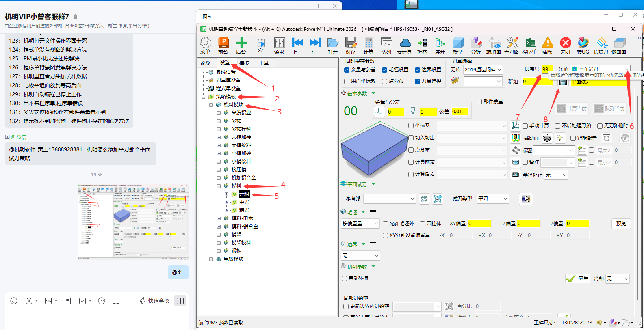Enable 用户坐标系 checkbox

point(347,82)
